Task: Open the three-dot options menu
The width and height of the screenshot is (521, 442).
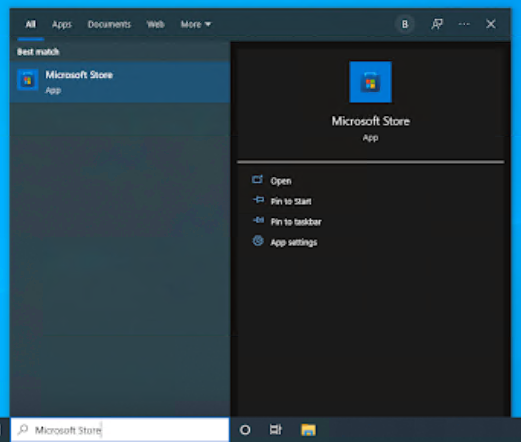Action: 464,24
